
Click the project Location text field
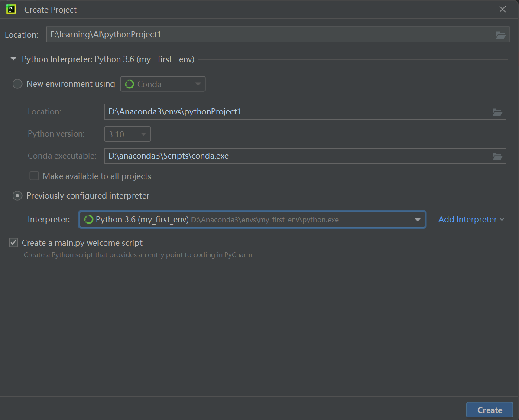click(x=269, y=35)
